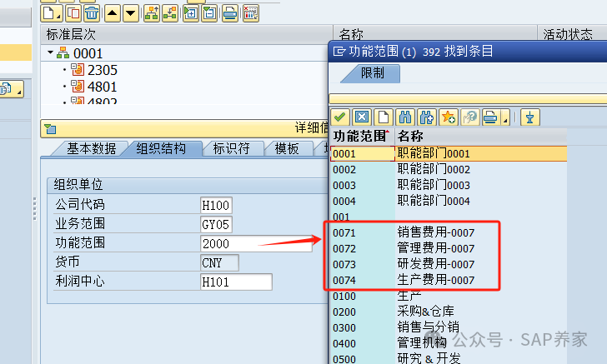Click the collapse subtree minus icon
The width and height of the screenshot is (607, 364).
[209, 13]
